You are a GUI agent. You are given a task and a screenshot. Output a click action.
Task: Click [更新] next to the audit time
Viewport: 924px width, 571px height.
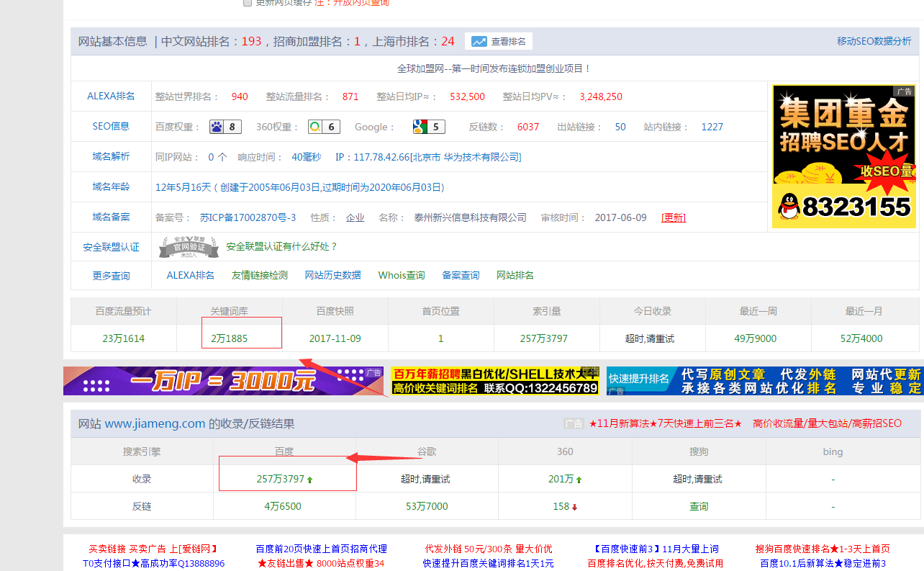tap(673, 217)
